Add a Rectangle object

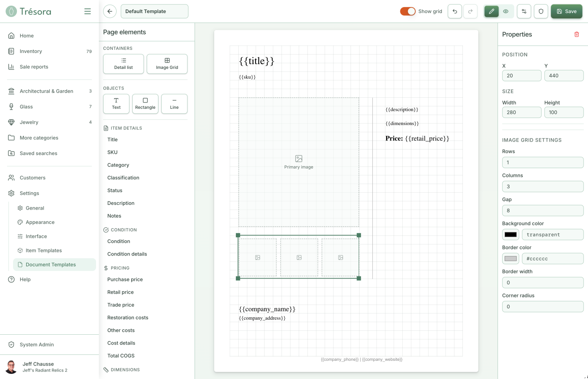point(145,104)
